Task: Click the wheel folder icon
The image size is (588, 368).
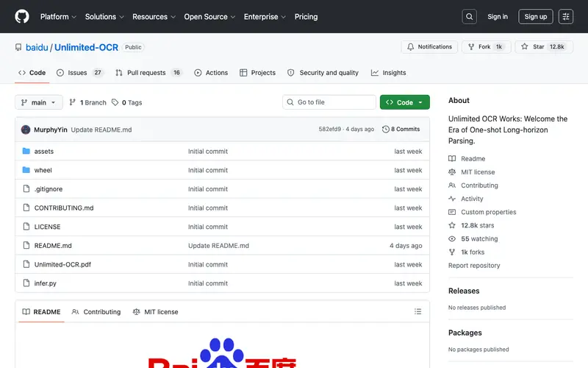Action: (26, 170)
